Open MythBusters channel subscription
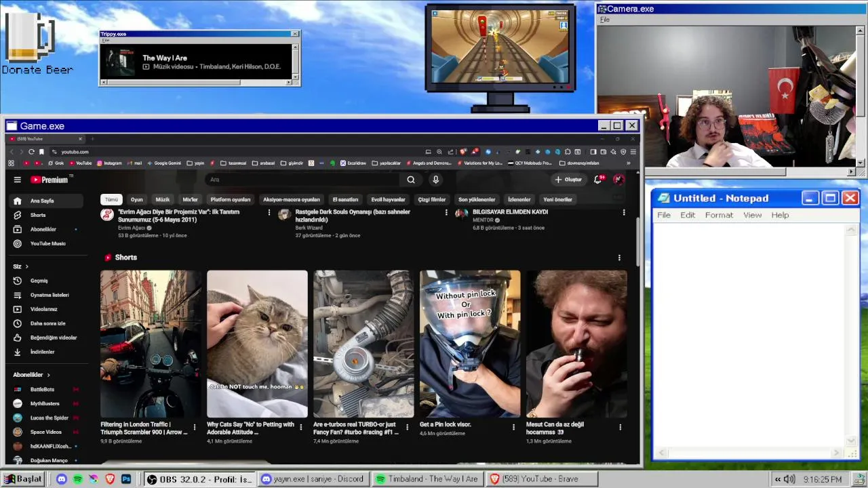868x488 pixels. tap(45, 403)
